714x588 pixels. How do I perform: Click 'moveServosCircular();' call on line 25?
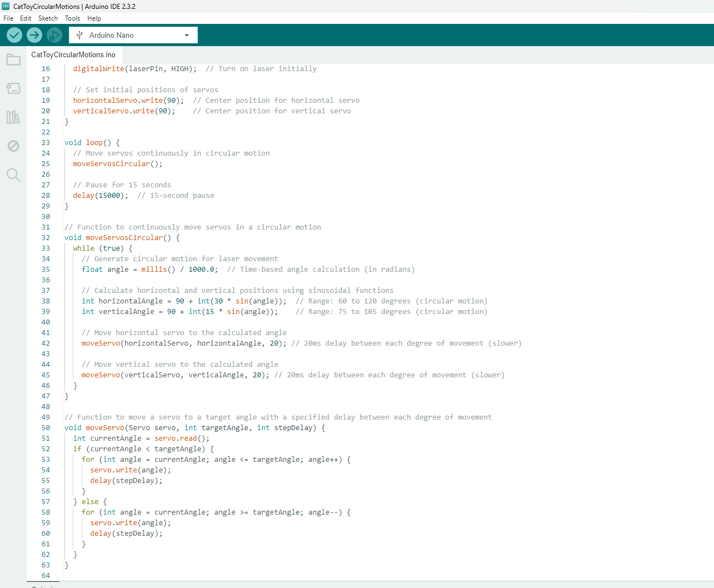coord(118,164)
